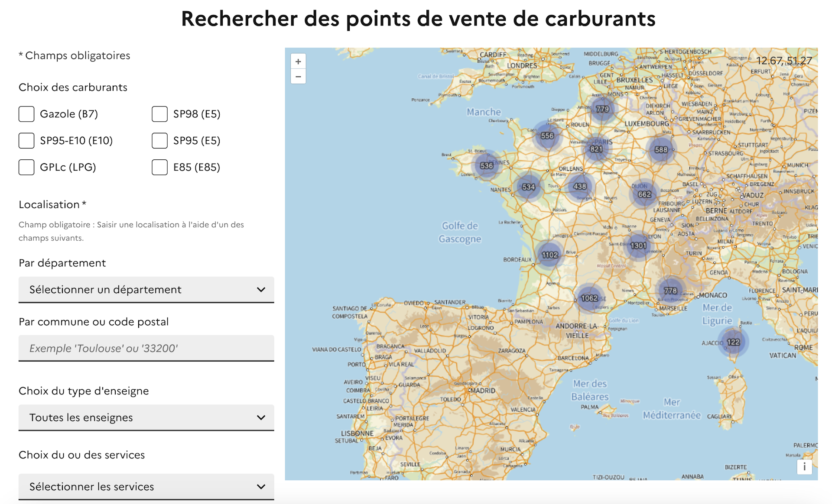Click the 588 cluster near Strasbourg

pos(661,150)
